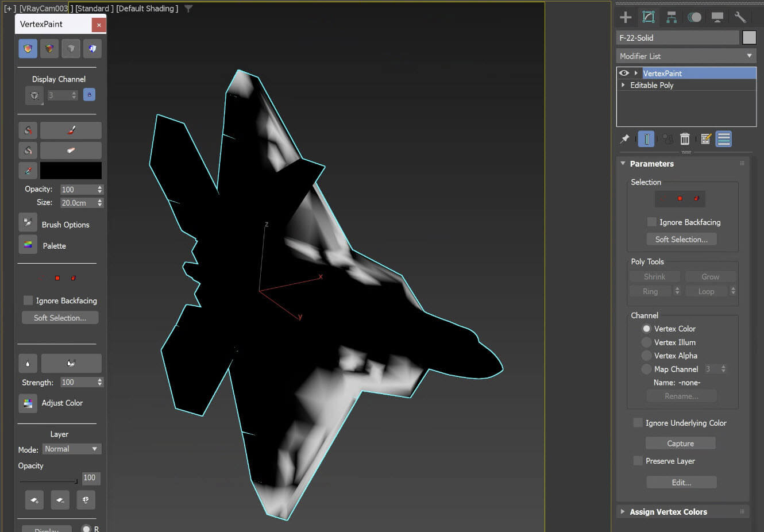Screen dimensions: 764x532
Task: Open the Modifier List dropdown
Action: [686, 56]
